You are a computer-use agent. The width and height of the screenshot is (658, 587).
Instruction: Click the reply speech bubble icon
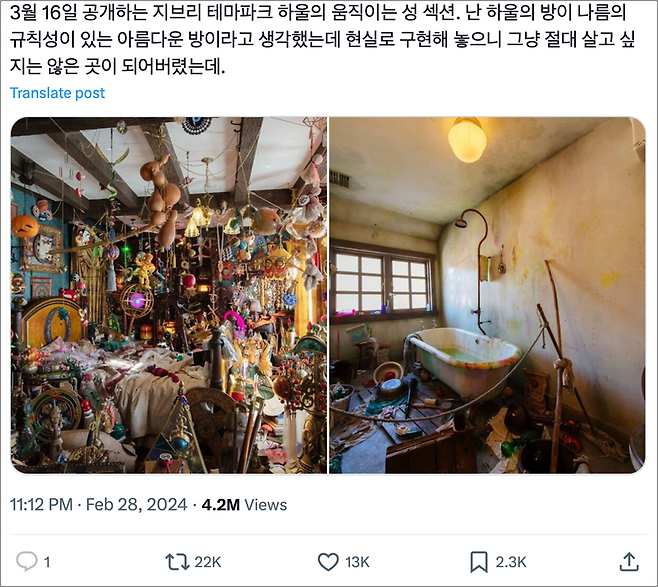(27, 561)
